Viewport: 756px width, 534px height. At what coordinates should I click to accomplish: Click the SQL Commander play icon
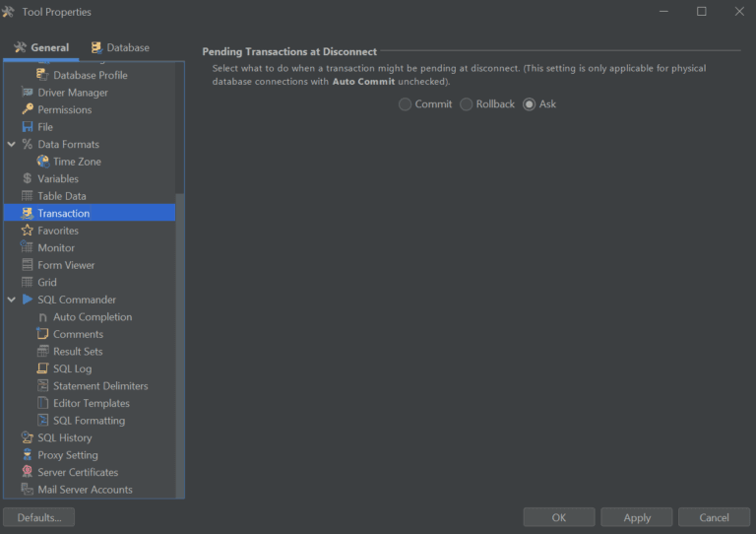(x=28, y=300)
